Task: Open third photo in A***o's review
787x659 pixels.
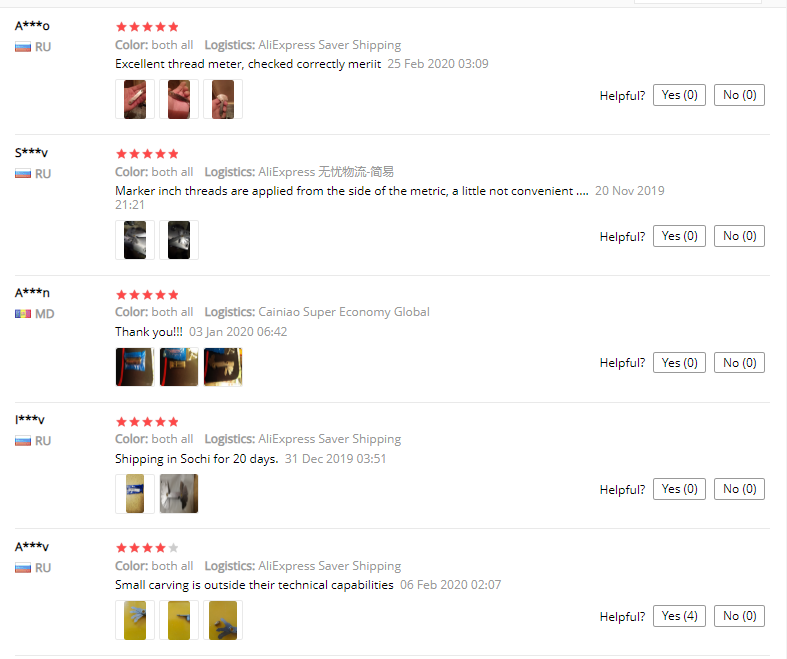Action: click(x=223, y=99)
